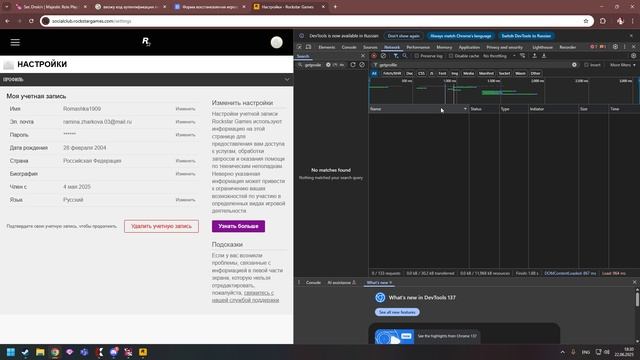The image size is (640, 360).
Task: Click the Rockstar Games logo
Action: click(x=146, y=42)
